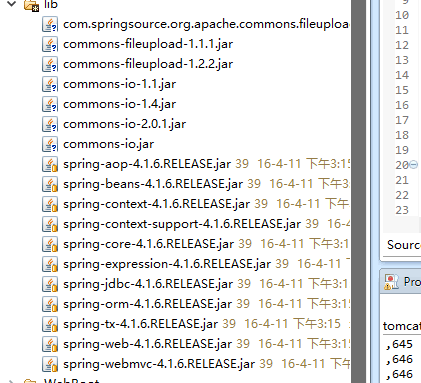Select spring-aop-4.1.6.RELEASE.jar file name
Image resolution: width=421 pixels, height=383 pixels.
click(147, 164)
